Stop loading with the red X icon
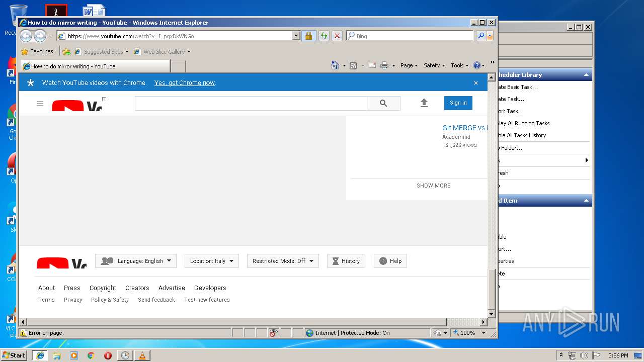The image size is (644, 362). (x=337, y=36)
